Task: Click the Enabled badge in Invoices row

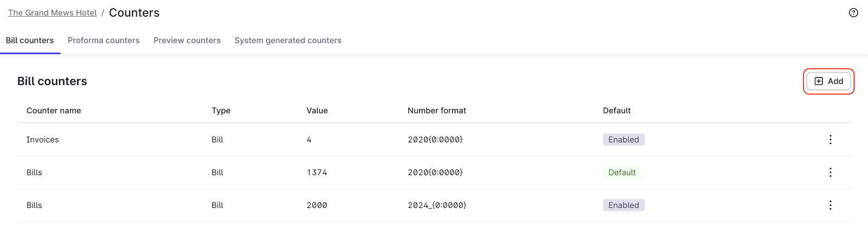Action: coord(623,140)
